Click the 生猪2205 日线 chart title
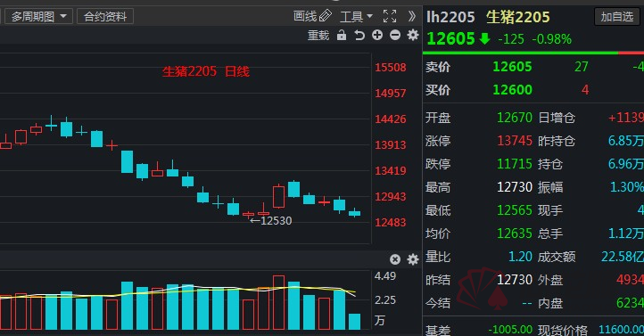Image resolution: width=644 pixels, height=336 pixels. click(206, 72)
